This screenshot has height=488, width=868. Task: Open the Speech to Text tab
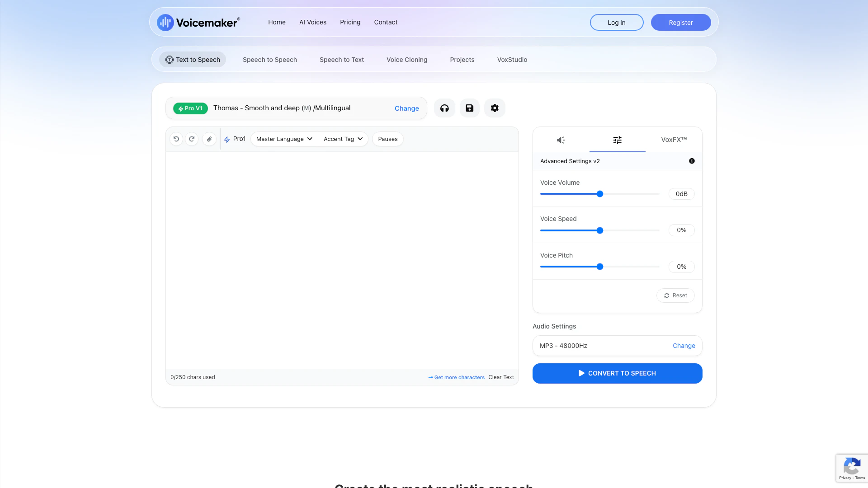point(341,60)
